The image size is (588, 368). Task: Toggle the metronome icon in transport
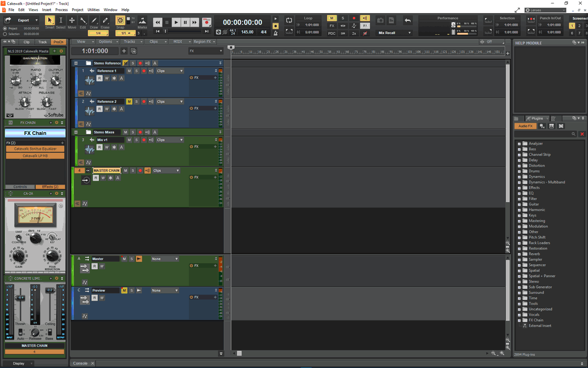276,33
